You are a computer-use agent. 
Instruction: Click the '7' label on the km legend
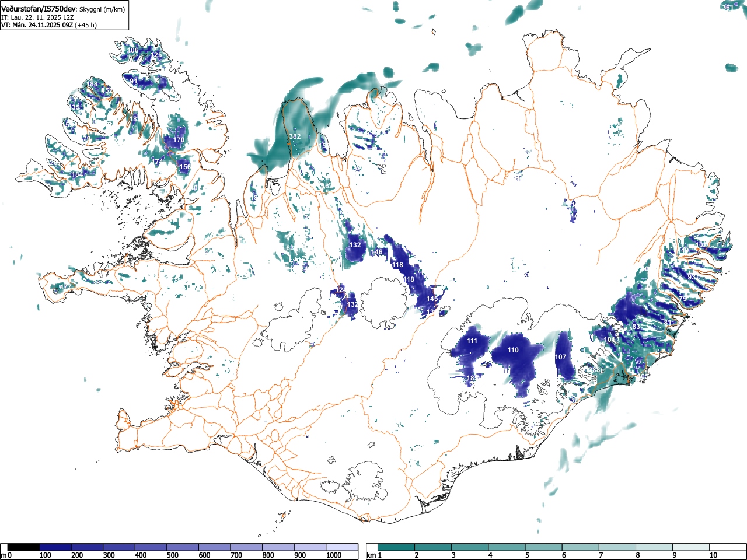click(x=601, y=555)
